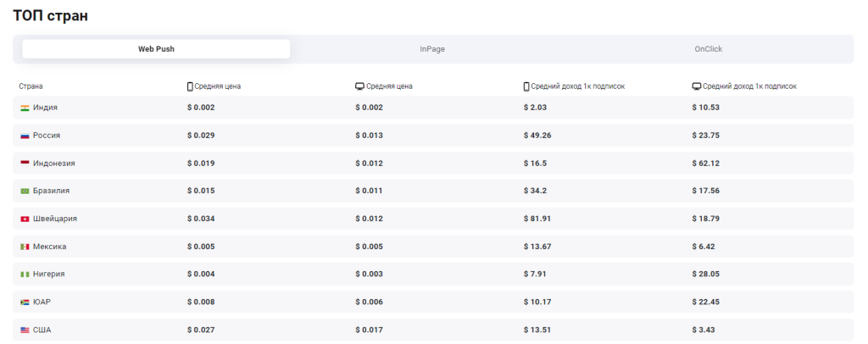Click the Nigeria flag icon
The height and width of the screenshot is (344, 868).
[25, 275]
